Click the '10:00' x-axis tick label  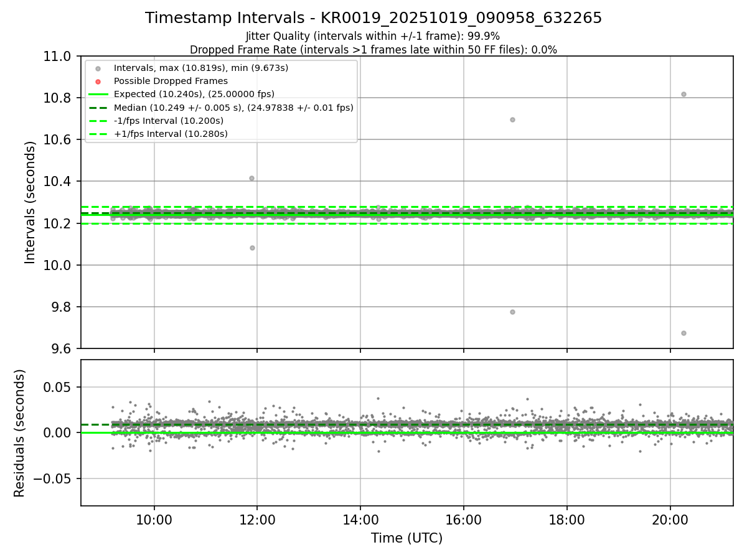coord(154,520)
